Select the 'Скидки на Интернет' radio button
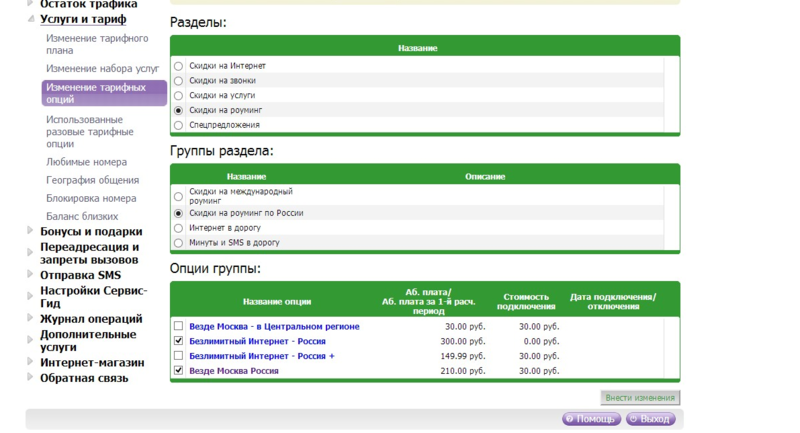The height and width of the screenshot is (433, 800). tap(178, 66)
